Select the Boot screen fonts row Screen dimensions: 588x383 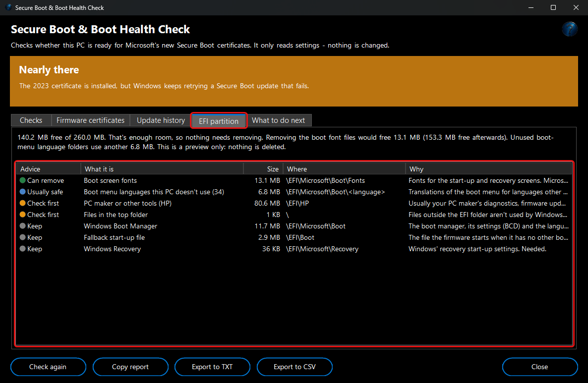(294, 180)
